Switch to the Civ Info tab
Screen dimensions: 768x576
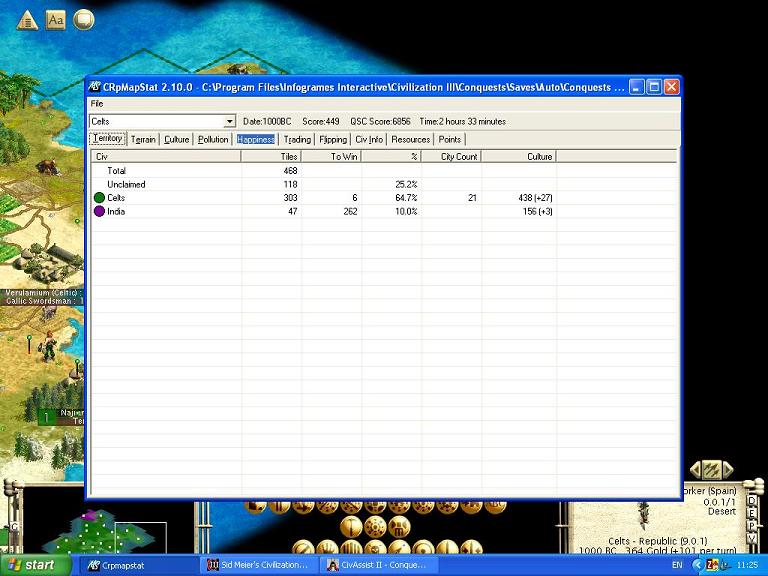pyautogui.click(x=369, y=140)
